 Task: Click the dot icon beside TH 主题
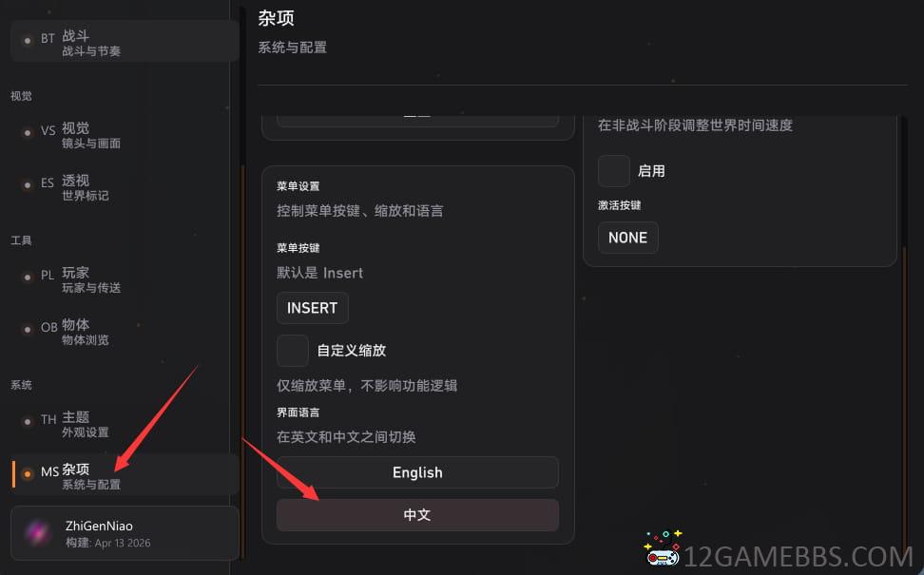click(28, 422)
